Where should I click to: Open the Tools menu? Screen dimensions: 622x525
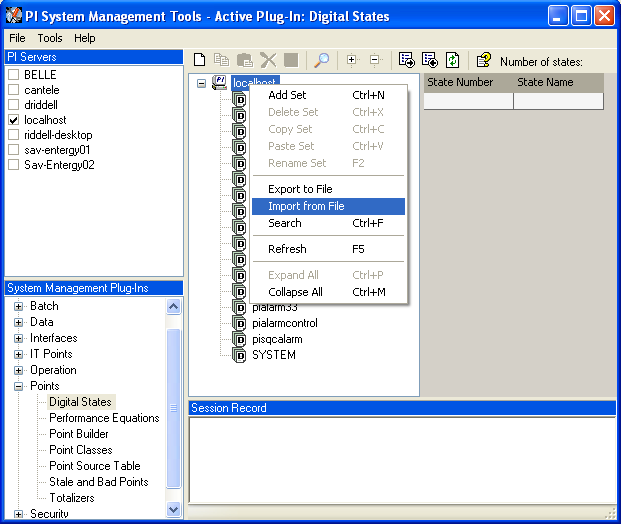[x=50, y=38]
